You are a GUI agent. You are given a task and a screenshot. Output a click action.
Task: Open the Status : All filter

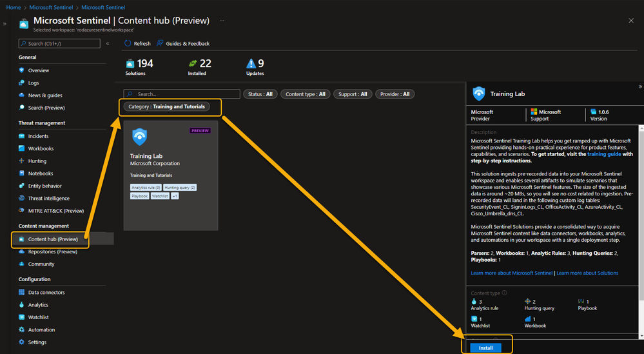click(260, 94)
